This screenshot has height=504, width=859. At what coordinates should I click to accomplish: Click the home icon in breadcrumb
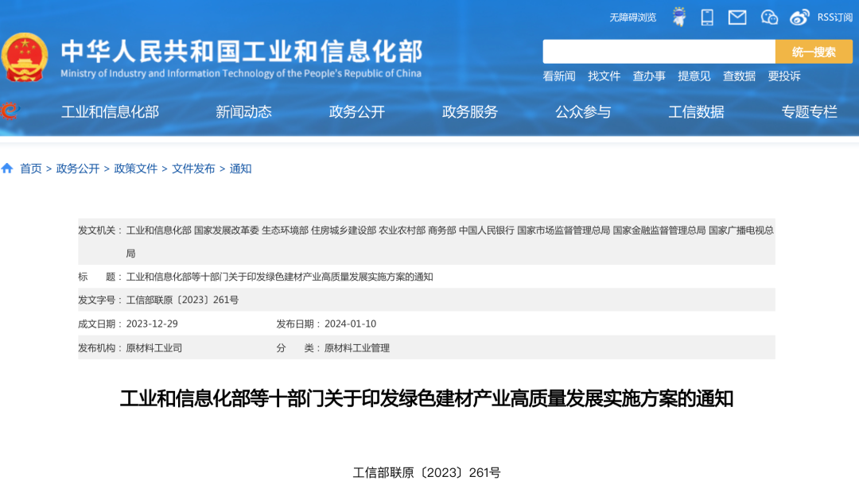7,169
